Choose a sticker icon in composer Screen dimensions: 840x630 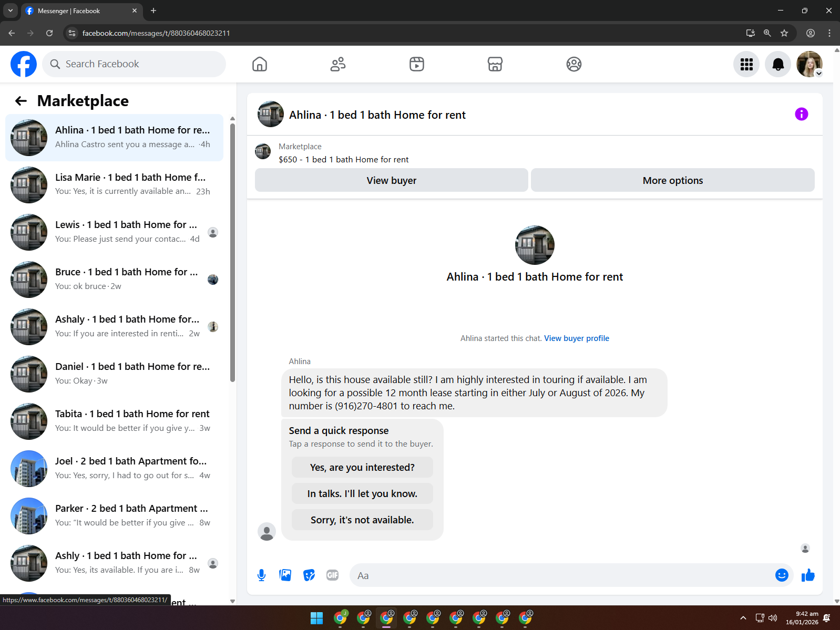[x=309, y=575]
